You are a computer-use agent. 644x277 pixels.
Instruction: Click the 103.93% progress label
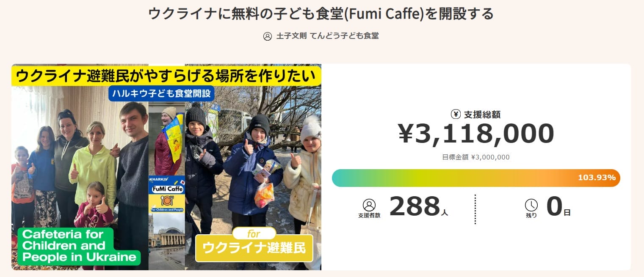(x=597, y=178)
